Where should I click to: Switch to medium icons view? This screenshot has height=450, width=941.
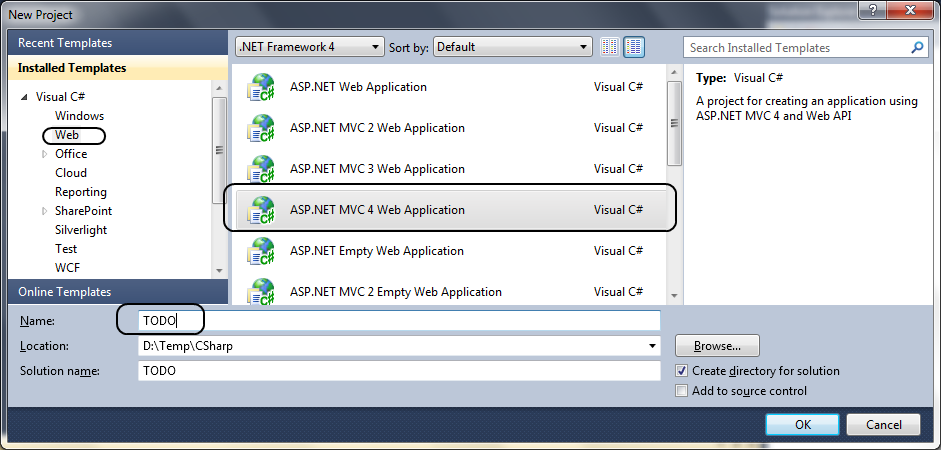pyautogui.click(x=634, y=47)
